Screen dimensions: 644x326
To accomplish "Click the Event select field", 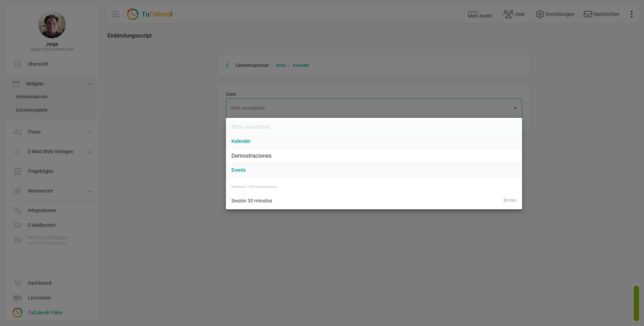I will click(374, 108).
